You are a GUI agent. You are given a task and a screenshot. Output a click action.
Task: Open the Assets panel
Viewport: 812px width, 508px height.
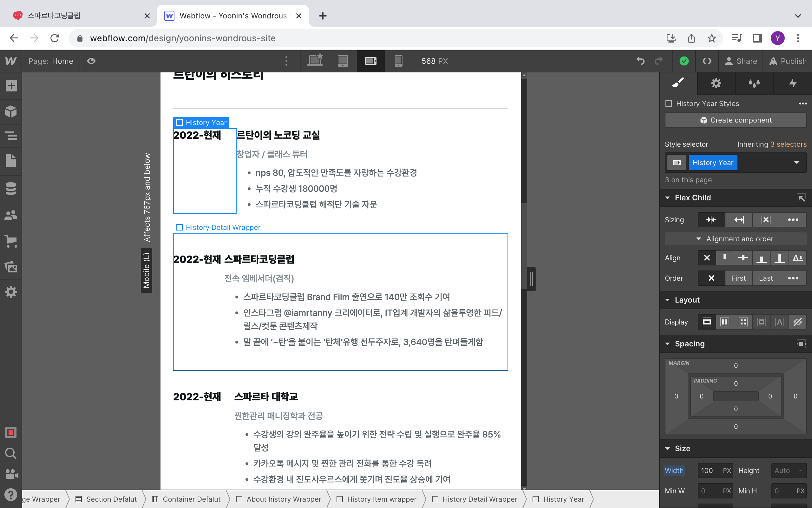[11, 267]
